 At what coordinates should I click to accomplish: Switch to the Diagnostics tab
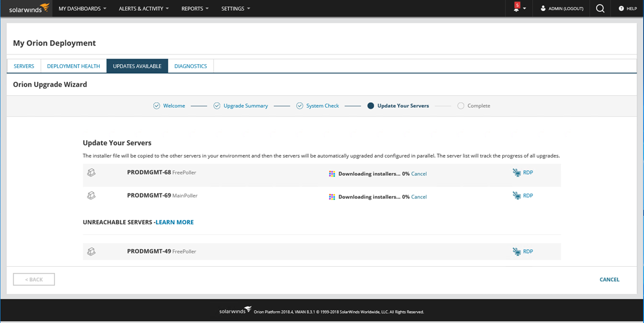pos(190,66)
